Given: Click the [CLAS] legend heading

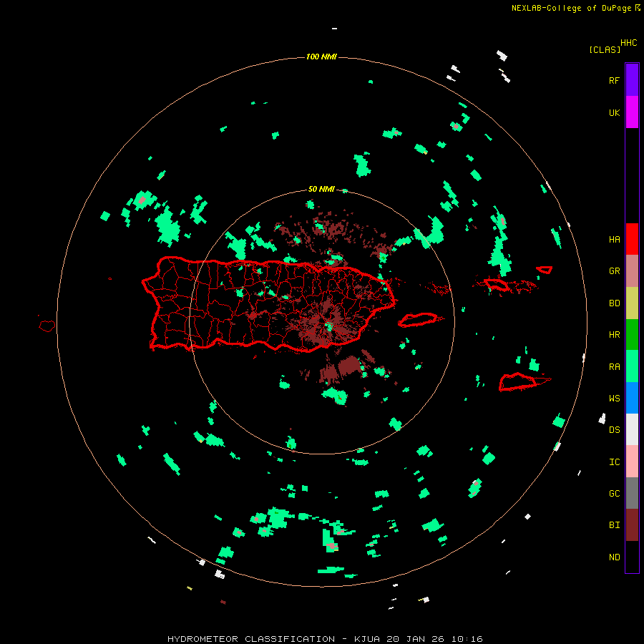Looking at the screenshot, I should pyautogui.click(x=605, y=49).
